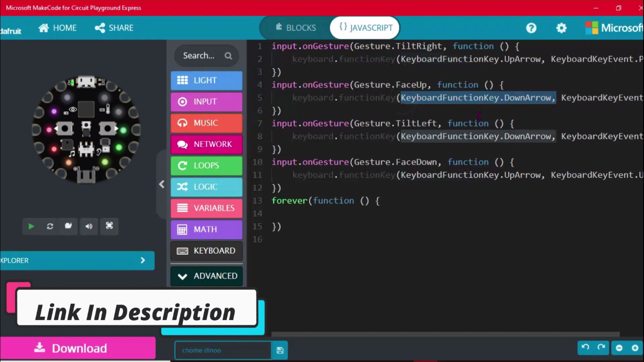The height and width of the screenshot is (362, 644).
Task: Click the microphone ear icon on board
Action: (x=99, y=152)
